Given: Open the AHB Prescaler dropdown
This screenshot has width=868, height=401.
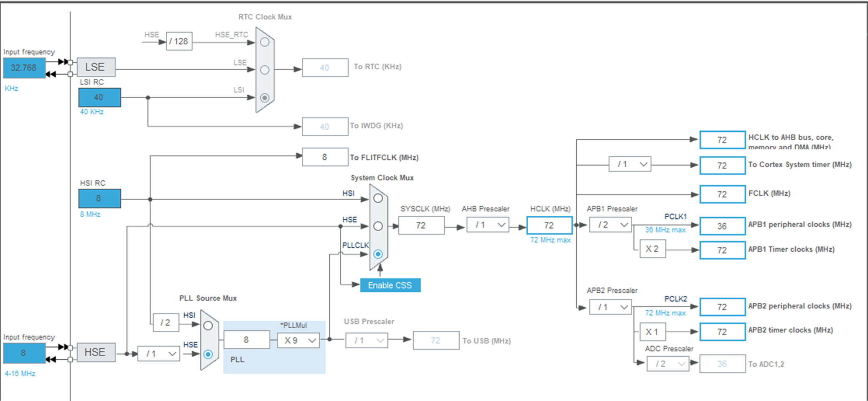Looking at the screenshot, I should tap(488, 225).
